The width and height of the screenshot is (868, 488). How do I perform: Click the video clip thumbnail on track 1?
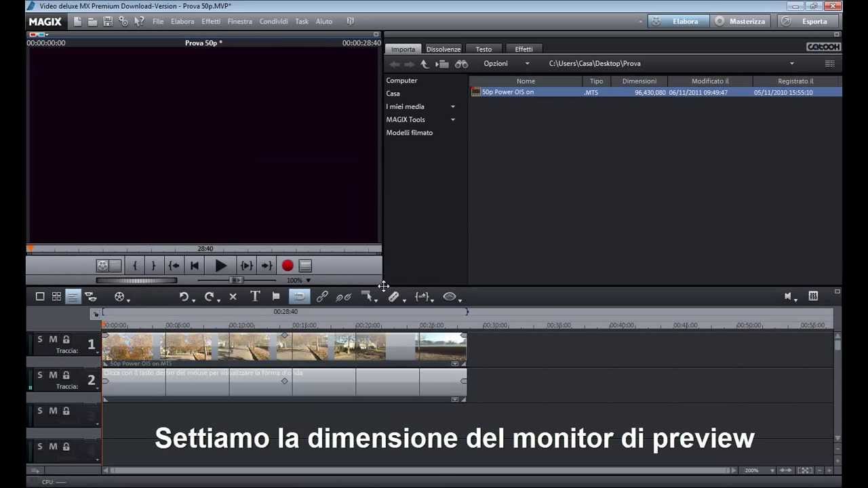click(284, 347)
